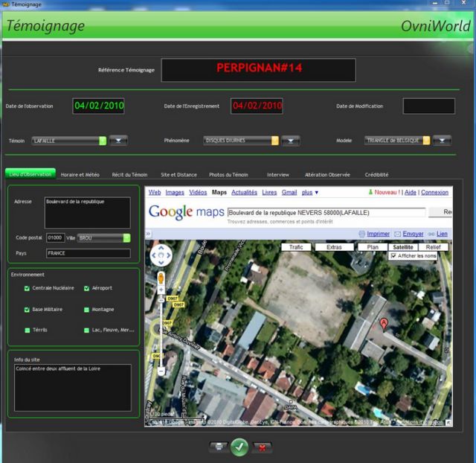
Task: Switch to Interview tab
Action: pyautogui.click(x=278, y=175)
